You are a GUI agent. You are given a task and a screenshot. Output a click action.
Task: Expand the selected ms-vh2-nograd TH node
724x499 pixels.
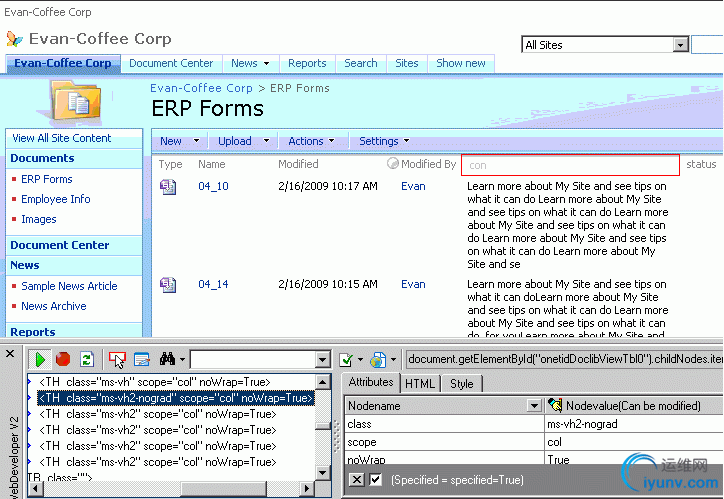(x=29, y=397)
